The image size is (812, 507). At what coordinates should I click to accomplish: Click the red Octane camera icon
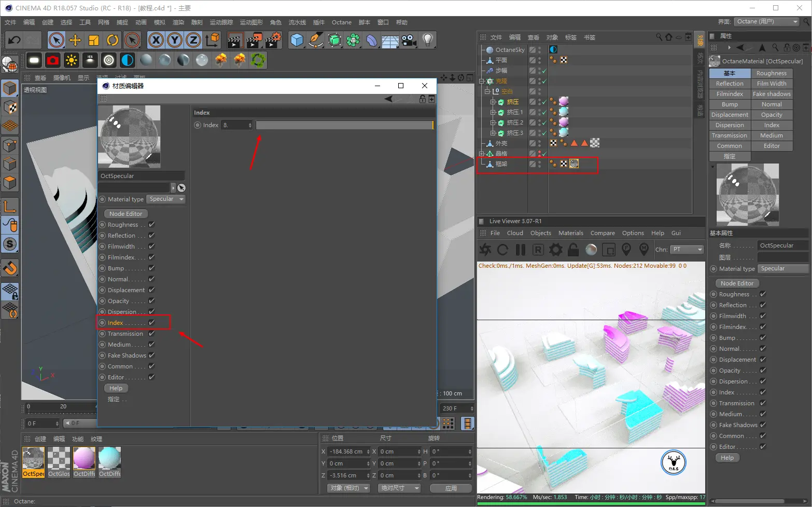(53, 60)
